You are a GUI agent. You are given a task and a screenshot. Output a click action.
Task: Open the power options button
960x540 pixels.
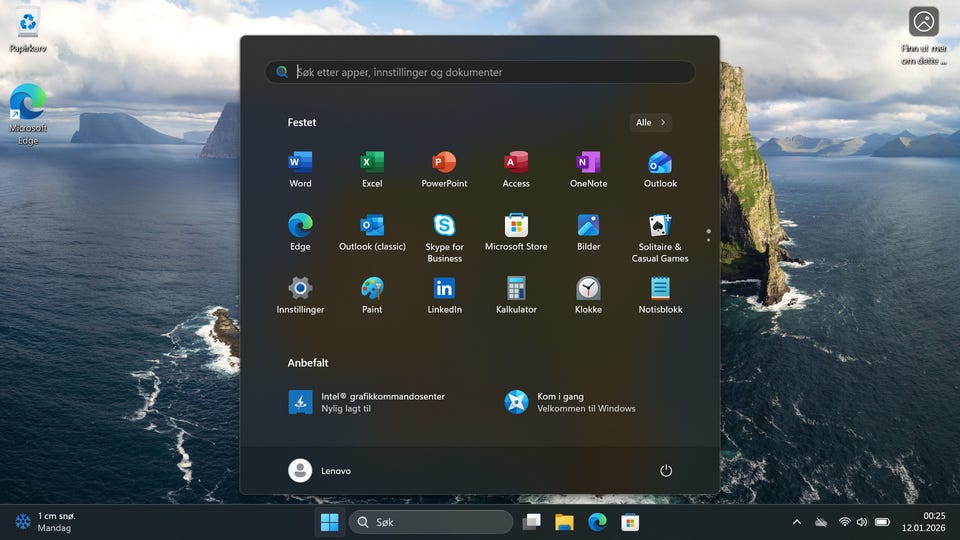coord(666,471)
